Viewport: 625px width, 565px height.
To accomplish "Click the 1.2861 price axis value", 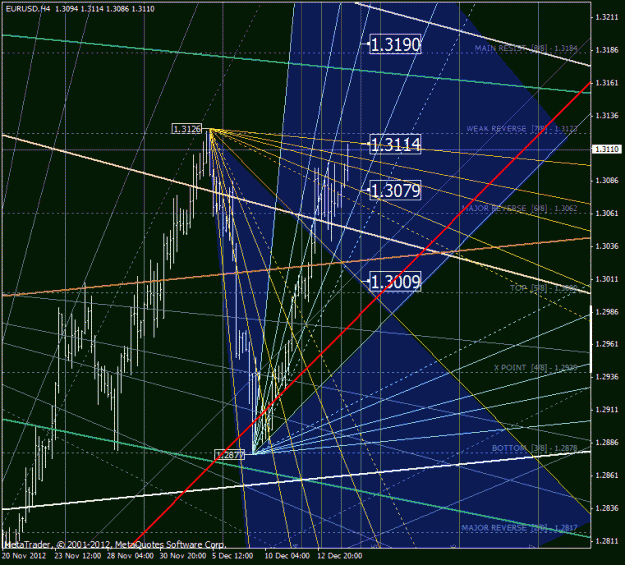I will coord(607,475).
